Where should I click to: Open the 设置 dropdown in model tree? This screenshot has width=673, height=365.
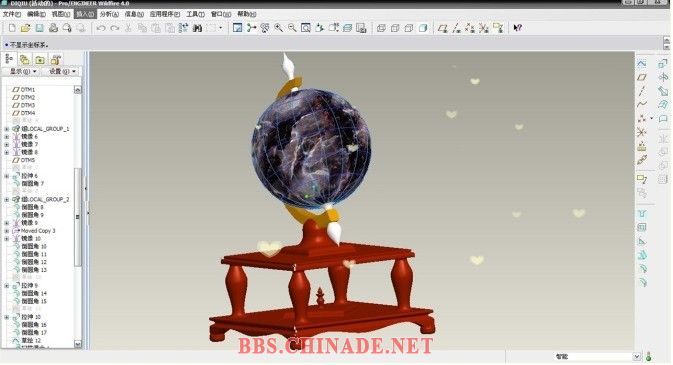click(61, 71)
